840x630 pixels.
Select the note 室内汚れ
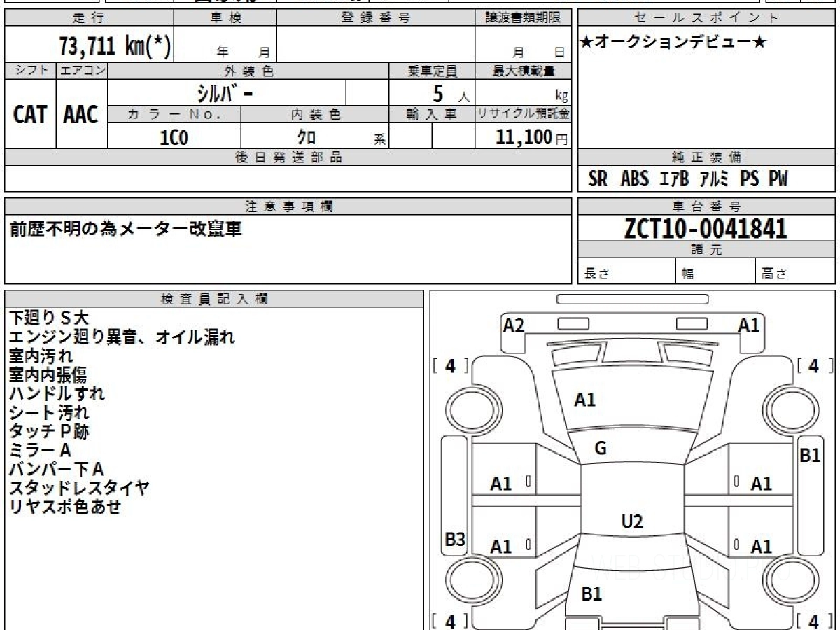pos(41,356)
